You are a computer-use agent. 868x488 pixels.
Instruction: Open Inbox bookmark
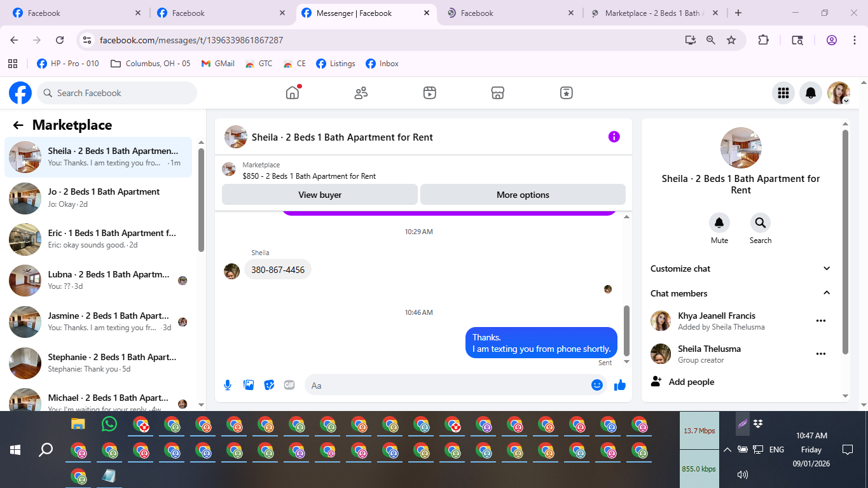tap(382, 64)
